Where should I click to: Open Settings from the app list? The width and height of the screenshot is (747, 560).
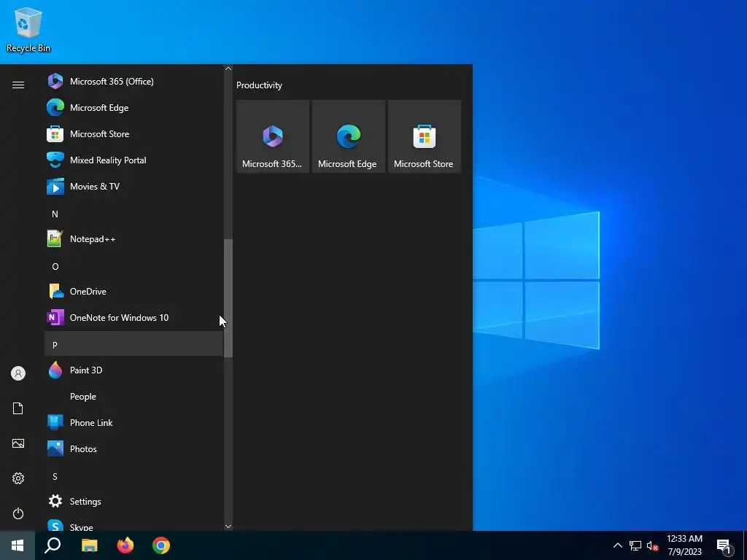(134, 501)
